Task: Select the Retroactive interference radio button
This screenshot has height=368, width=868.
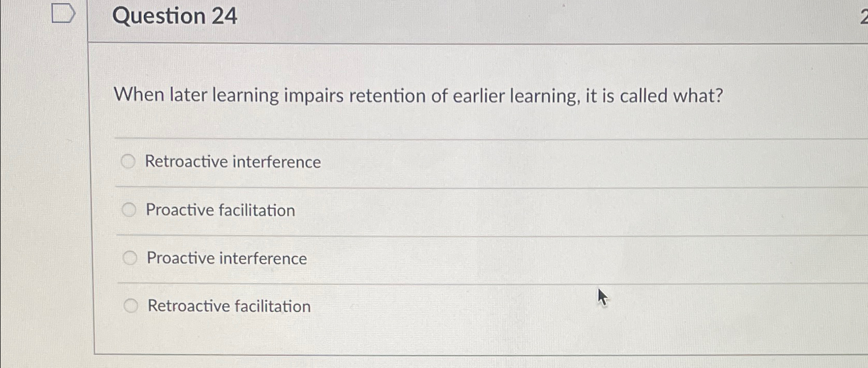Action: point(128,161)
